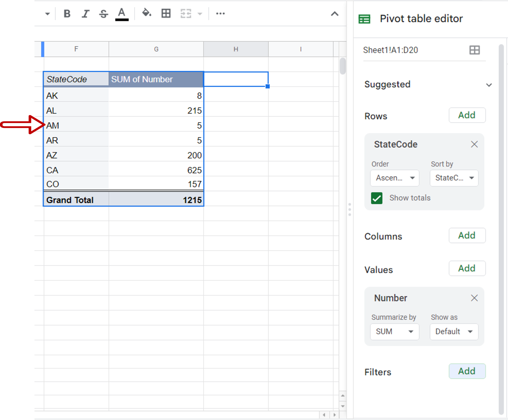Open more toolbar options via ellipsis
The width and height of the screenshot is (508, 420).
pyautogui.click(x=220, y=13)
